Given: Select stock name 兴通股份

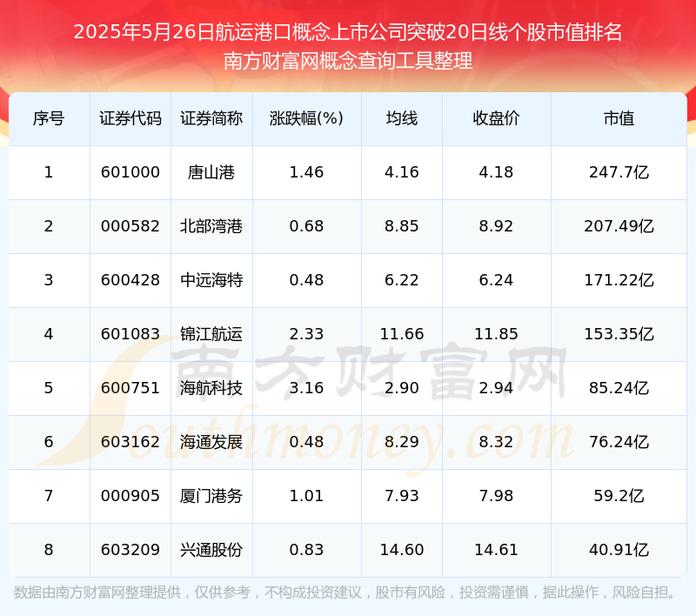Looking at the screenshot, I should (211, 550).
